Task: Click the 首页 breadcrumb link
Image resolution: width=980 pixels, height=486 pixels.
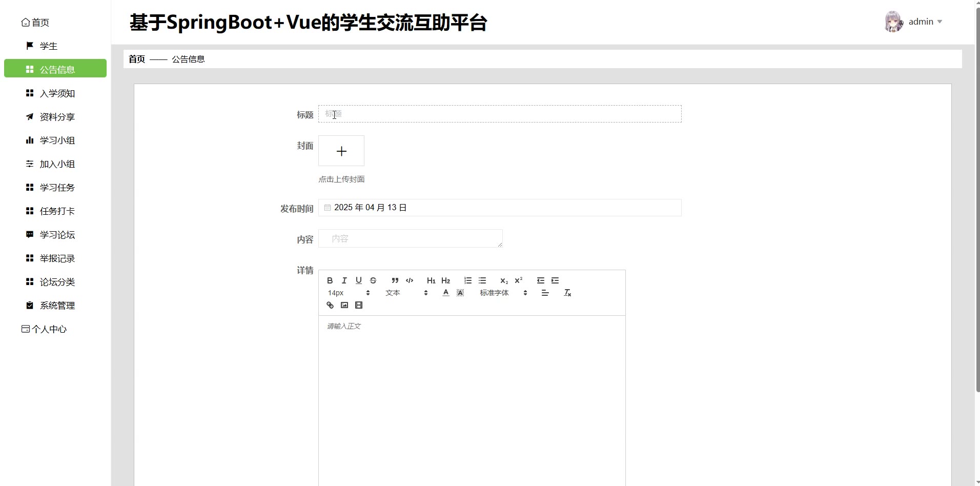Action: coord(137,59)
